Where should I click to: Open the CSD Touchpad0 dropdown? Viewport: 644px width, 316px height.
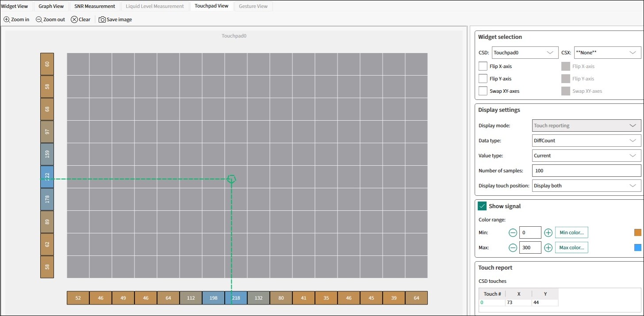[x=525, y=52]
